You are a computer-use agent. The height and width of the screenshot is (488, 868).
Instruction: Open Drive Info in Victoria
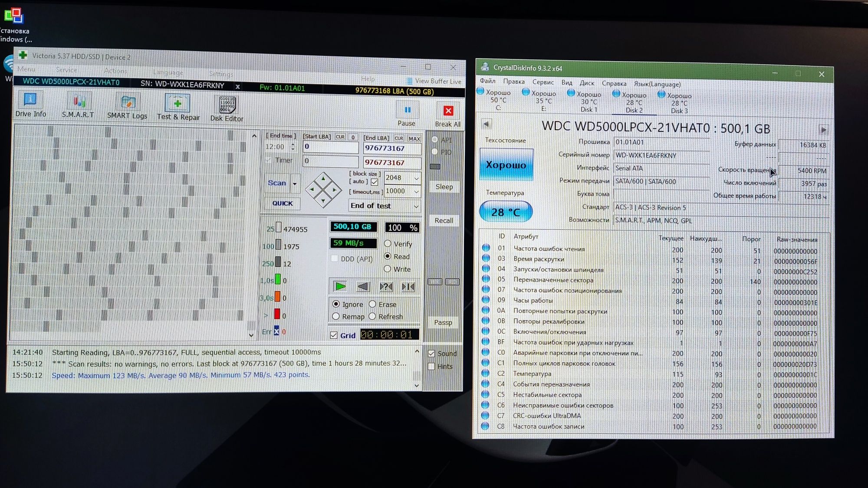click(x=30, y=105)
